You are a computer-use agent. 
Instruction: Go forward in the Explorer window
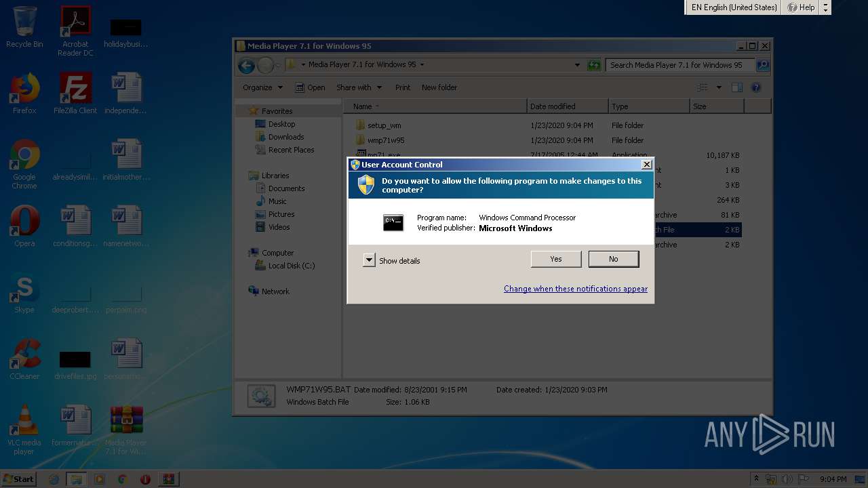pos(265,65)
